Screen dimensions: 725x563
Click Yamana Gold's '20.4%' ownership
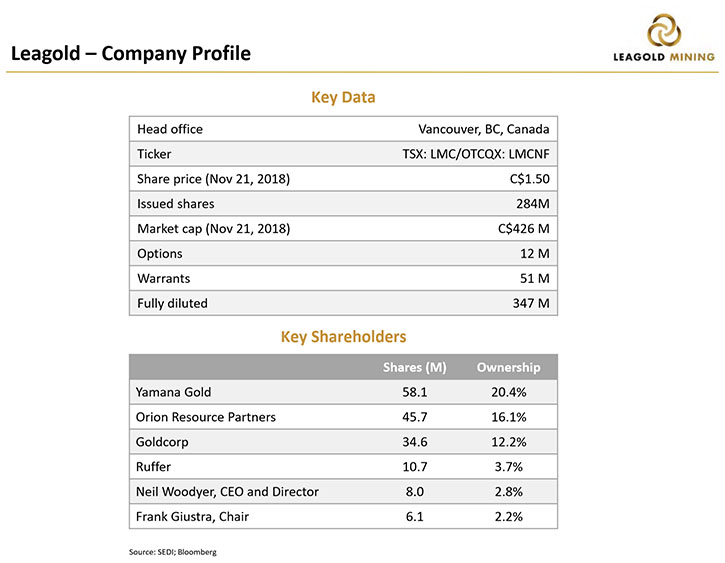pos(509,392)
